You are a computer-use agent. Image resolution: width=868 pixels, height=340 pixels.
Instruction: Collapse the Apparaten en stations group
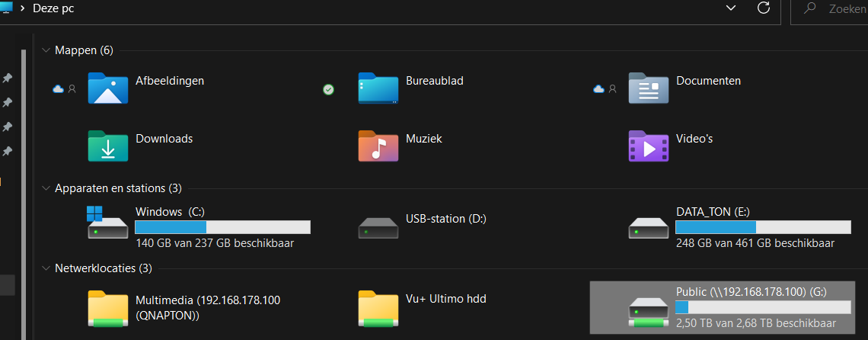pos(46,188)
